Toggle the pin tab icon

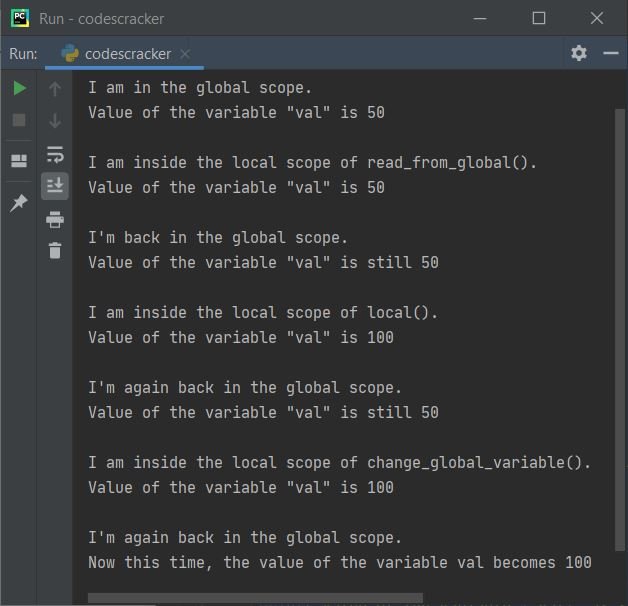tap(18, 203)
